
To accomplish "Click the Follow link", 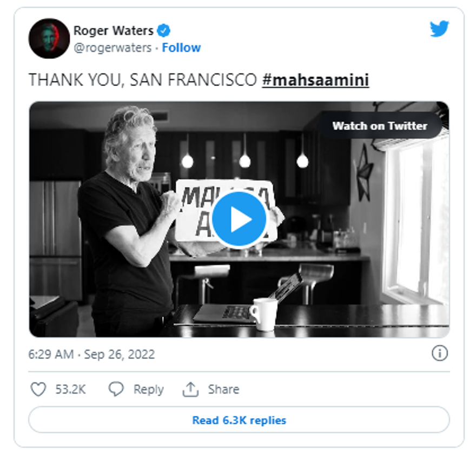I will tap(181, 48).
